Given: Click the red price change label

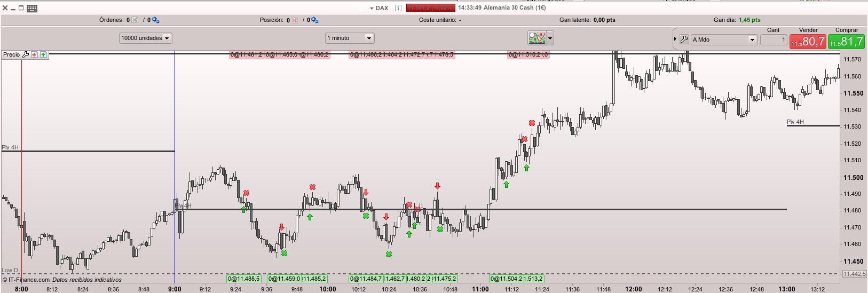Looking at the screenshot, I should click(x=430, y=8).
